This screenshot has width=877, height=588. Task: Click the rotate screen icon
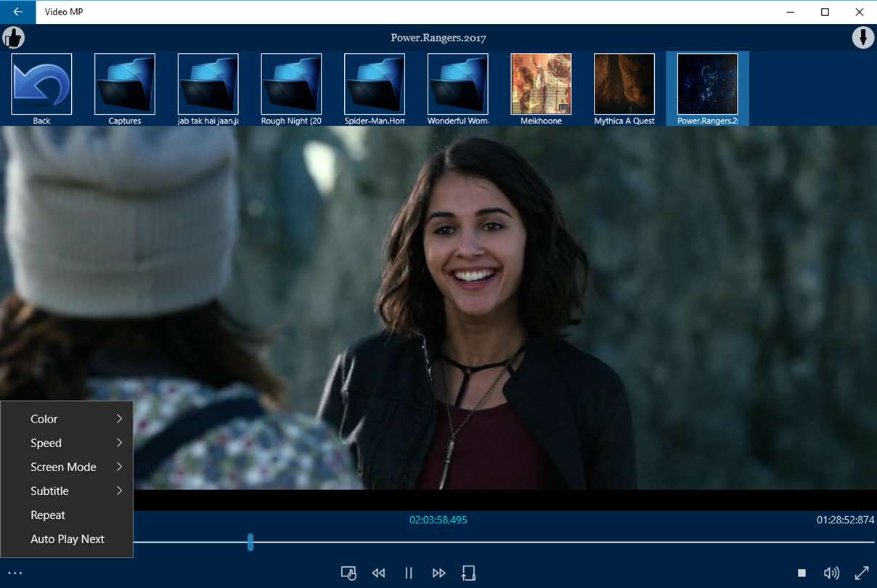click(x=468, y=573)
